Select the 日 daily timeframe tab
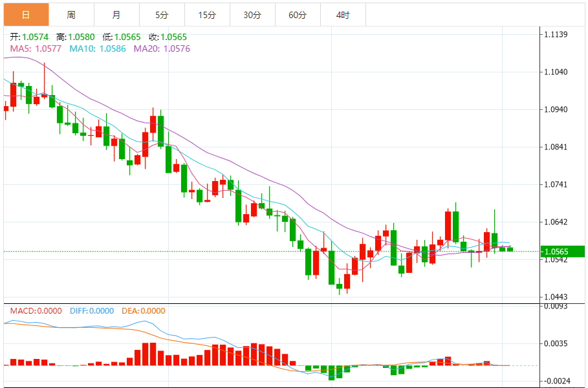Screen dimensions: 588x388 (x=27, y=15)
